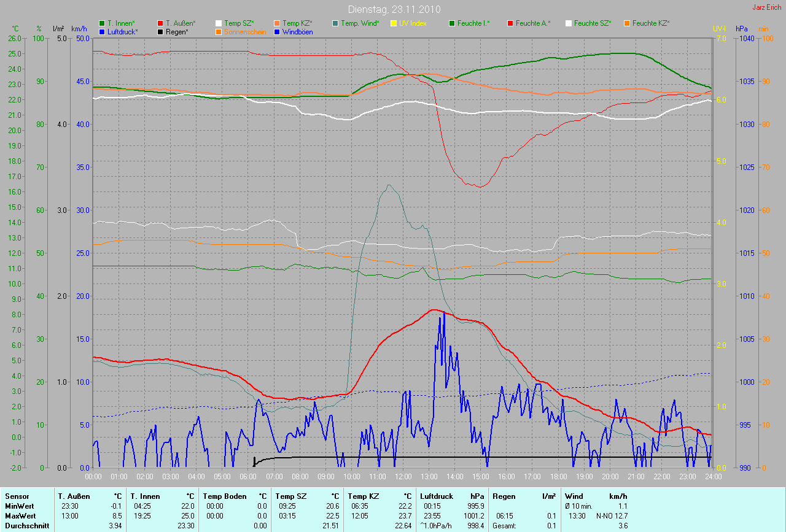Screen dimensions: 786x532
Task: Click the orange Feuchte KZ legend square
Action: tap(627, 23)
